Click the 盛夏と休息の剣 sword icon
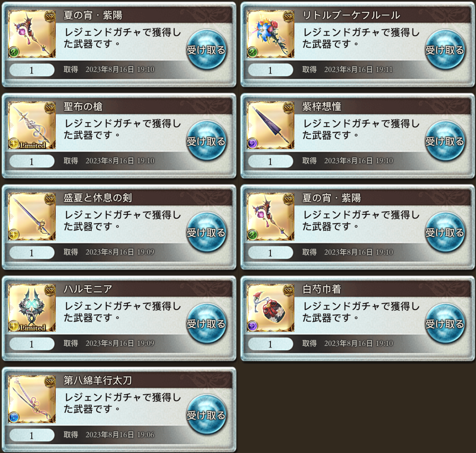Viewport: 476px width, 453px height. click(32, 217)
